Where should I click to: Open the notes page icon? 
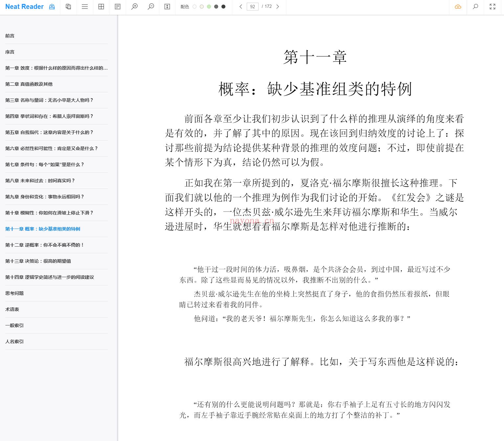[x=118, y=7]
